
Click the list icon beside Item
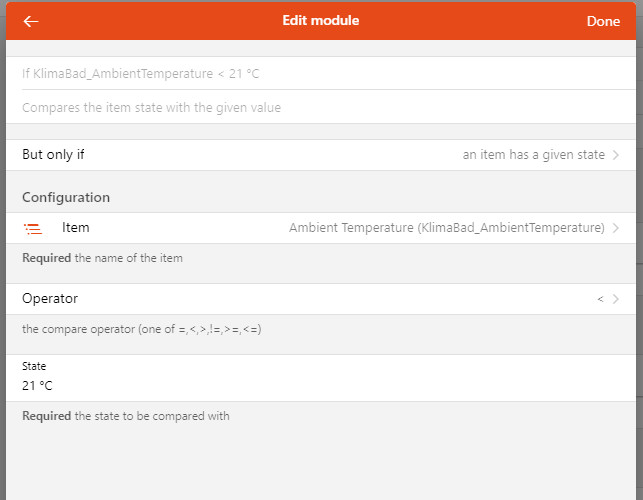(x=33, y=228)
